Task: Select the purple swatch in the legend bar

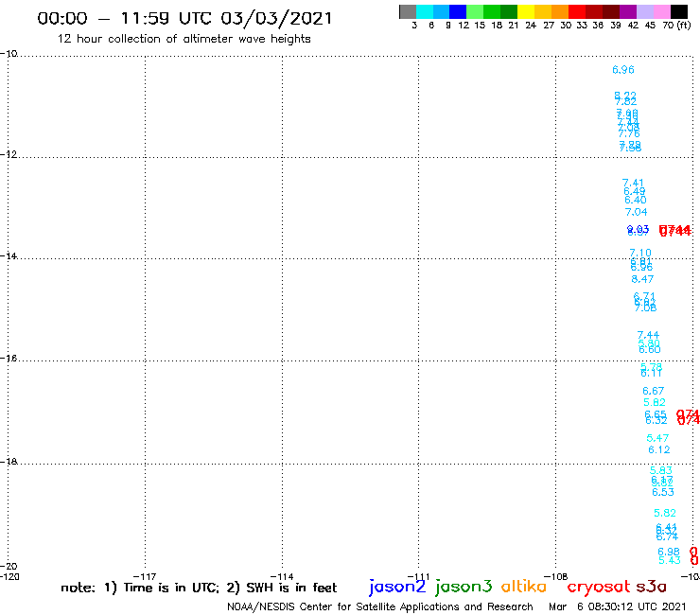Action: pos(628,11)
